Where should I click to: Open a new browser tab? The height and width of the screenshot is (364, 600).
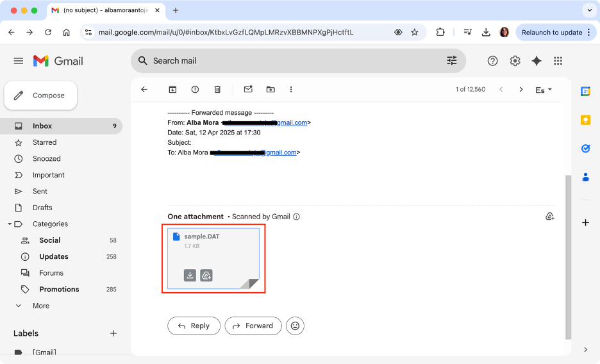coord(176,10)
